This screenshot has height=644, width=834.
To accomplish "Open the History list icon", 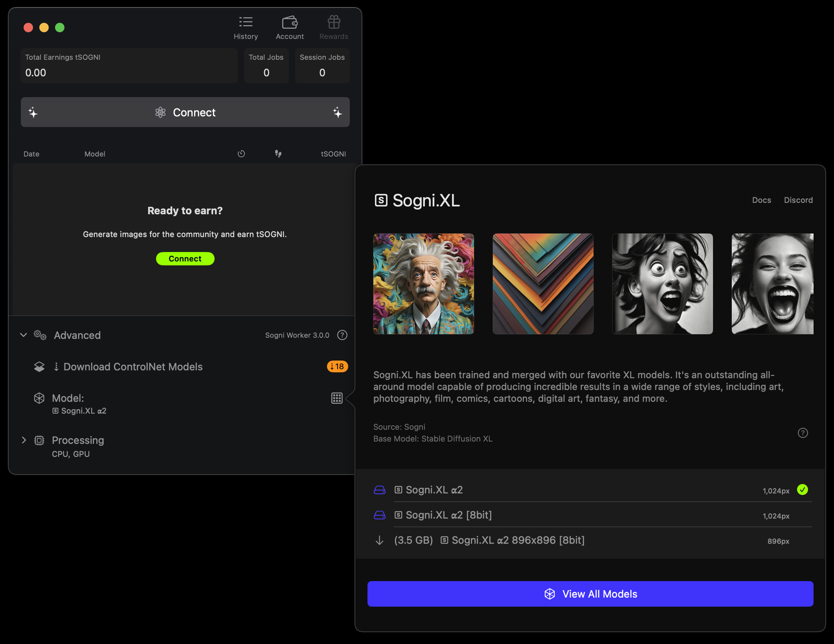I will [246, 22].
